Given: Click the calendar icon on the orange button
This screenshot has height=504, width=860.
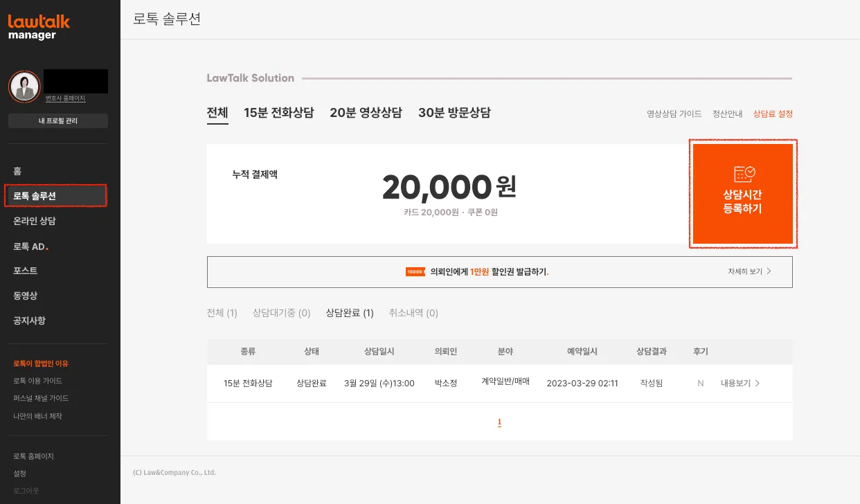Looking at the screenshot, I should tap(744, 174).
